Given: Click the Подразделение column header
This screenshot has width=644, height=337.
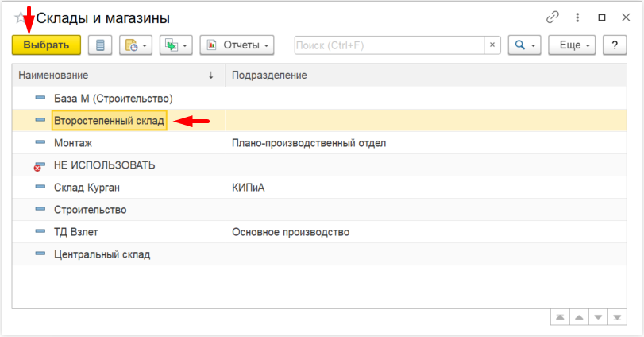Looking at the screenshot, I should pyautogui.click(x=426, y=76).
